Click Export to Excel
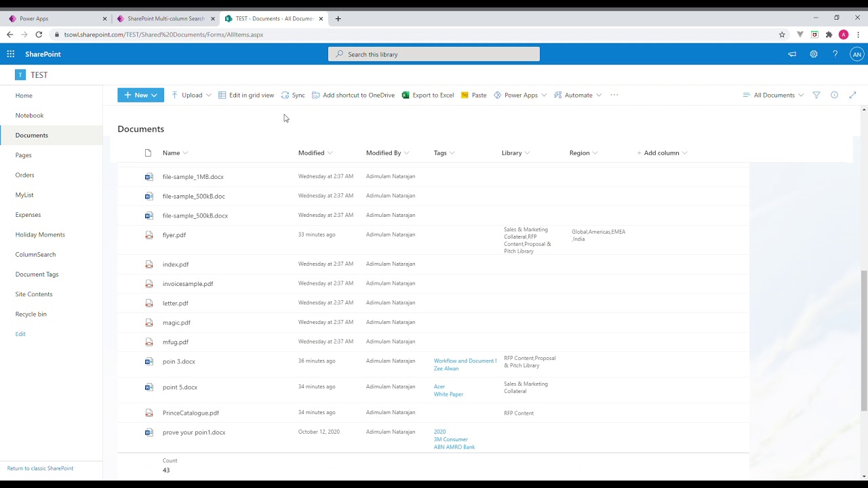The width and height of the screenshot is (868, 488). point(428,95)
